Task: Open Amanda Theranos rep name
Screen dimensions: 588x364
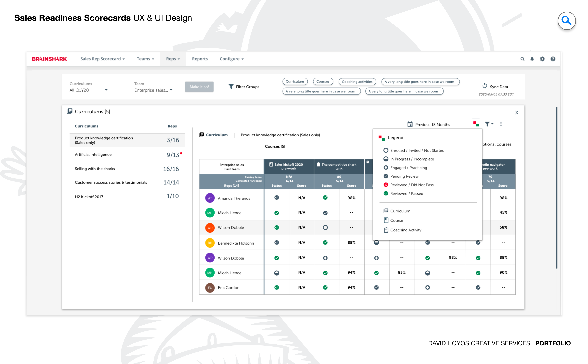Action: point(234,198)
